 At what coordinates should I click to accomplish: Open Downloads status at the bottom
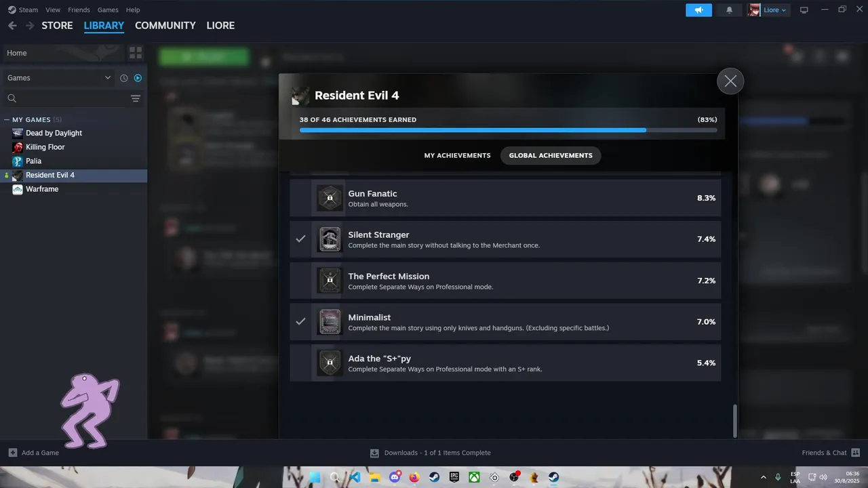pos(430,453)
